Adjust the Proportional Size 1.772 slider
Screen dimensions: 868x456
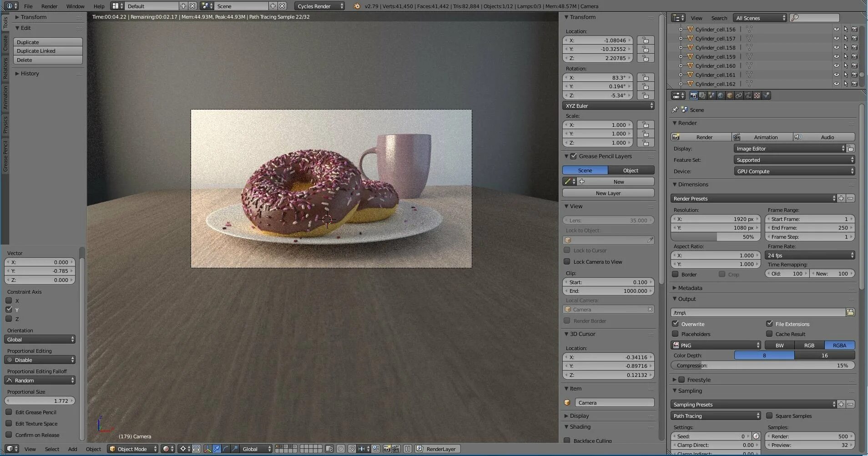point(40,401)
